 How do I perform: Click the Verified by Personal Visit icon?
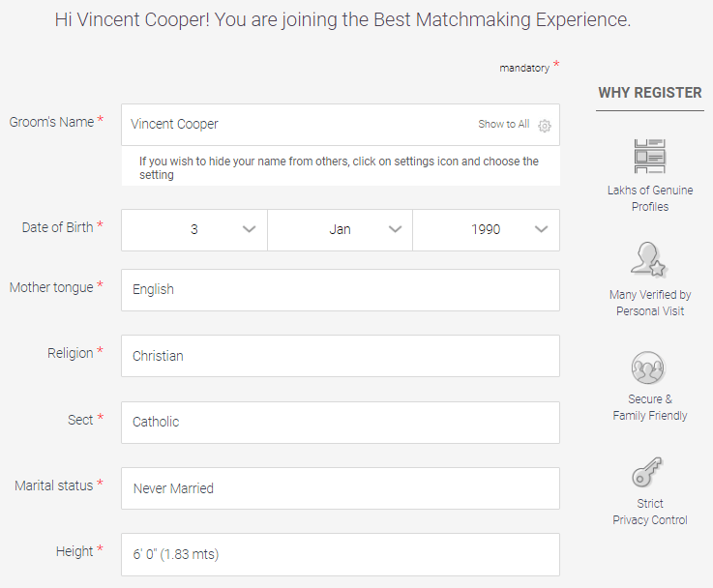coord(648,259)
